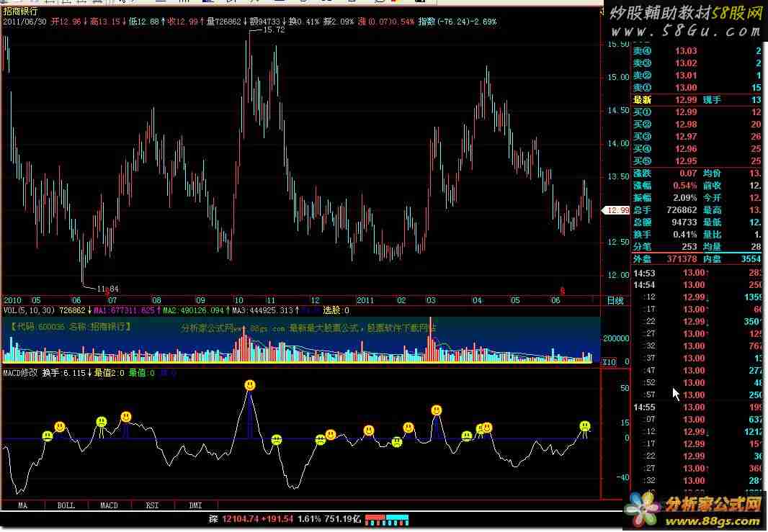Image resolution: width=768 pixels, height=532 pixels.
Task: Click the 振幅 2.09% value
Action: pos(684,198)
